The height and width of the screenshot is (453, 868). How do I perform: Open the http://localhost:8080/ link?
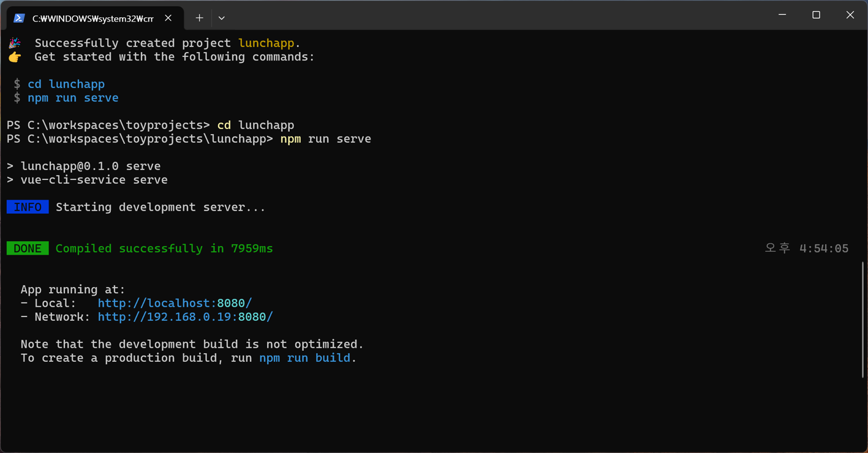coord(175,303)
